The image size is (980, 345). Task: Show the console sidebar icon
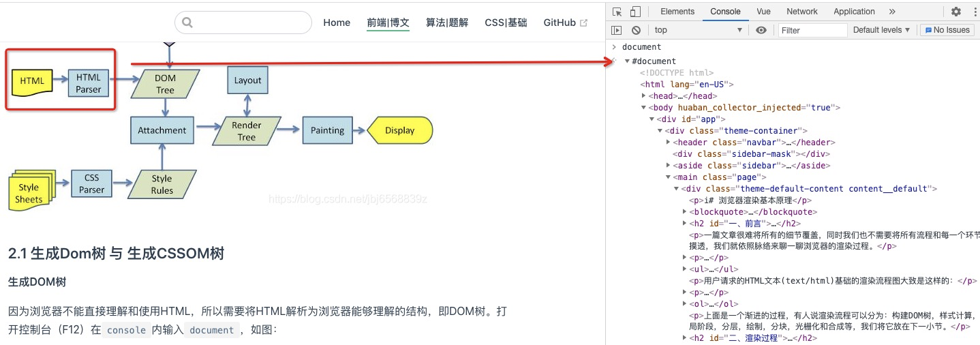(x=616, y=30)
